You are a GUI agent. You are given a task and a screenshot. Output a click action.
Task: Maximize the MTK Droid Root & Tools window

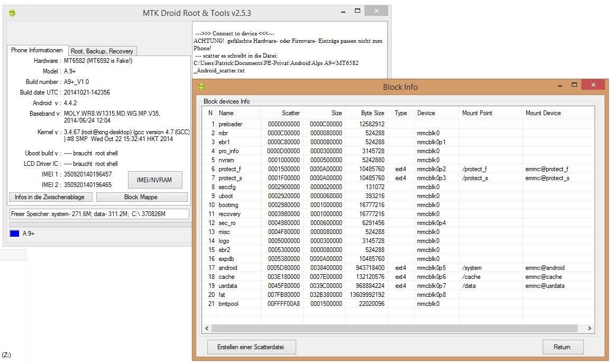click(x=358, y=11)
